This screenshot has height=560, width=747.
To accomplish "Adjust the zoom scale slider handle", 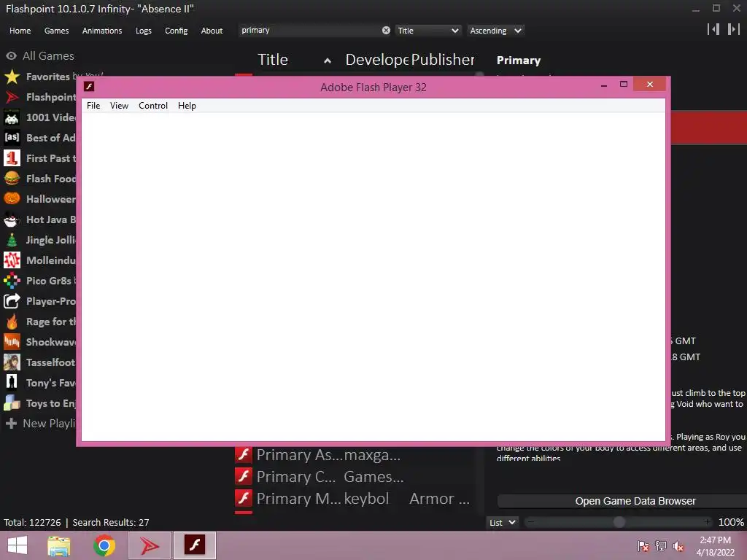I will click(619, 522).
